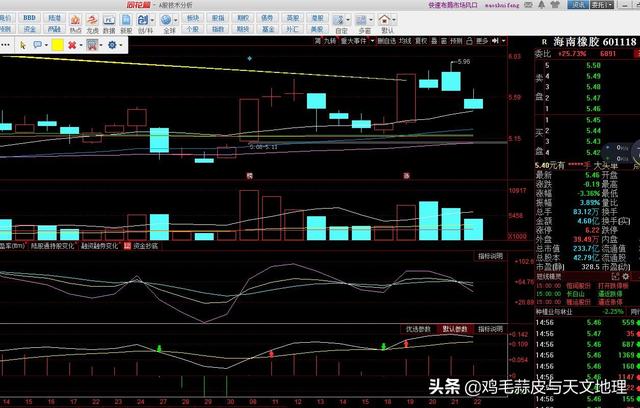Open the 多窗 multi-window icon
The width and height of the screenshot is (640, 408).
pos(361,20)
